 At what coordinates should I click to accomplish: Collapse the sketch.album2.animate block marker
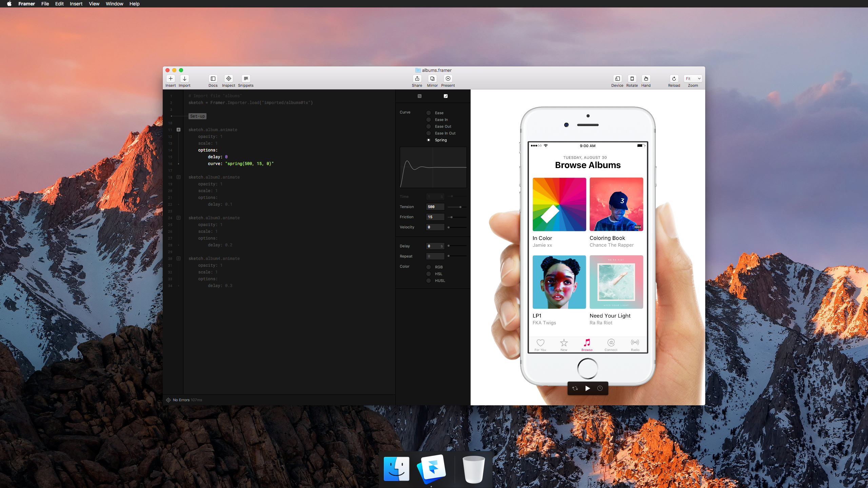tap(178, 177)
